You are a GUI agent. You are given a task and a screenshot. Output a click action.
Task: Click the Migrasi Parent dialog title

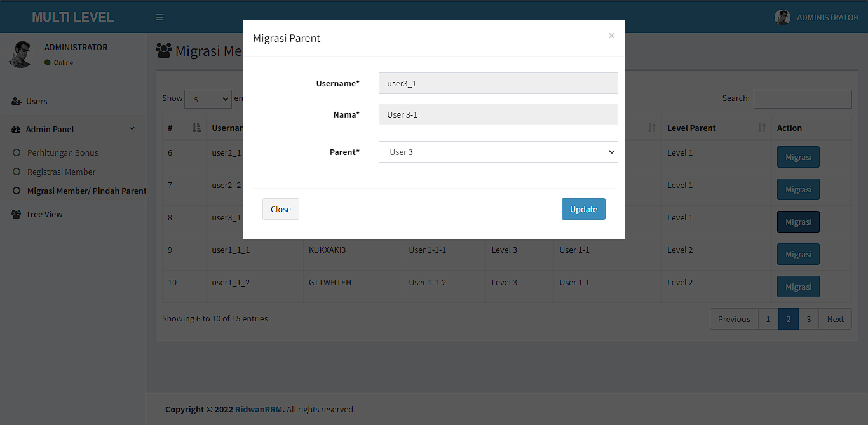287,38
